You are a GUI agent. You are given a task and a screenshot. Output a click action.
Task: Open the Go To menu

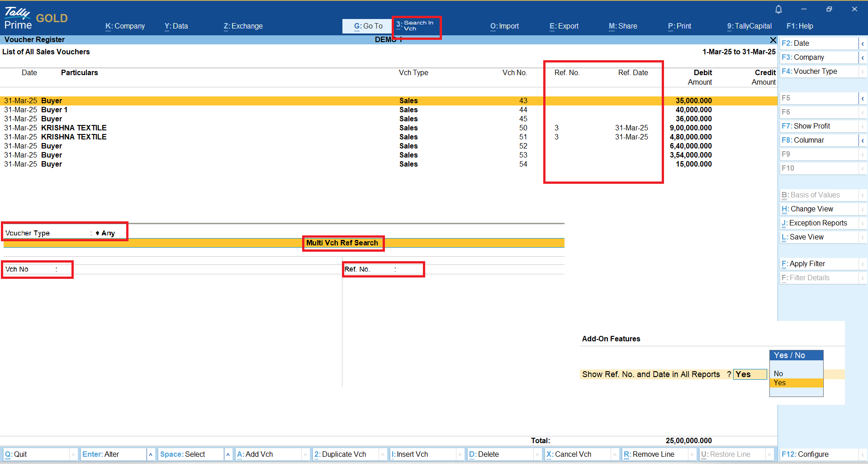[367, 26]
